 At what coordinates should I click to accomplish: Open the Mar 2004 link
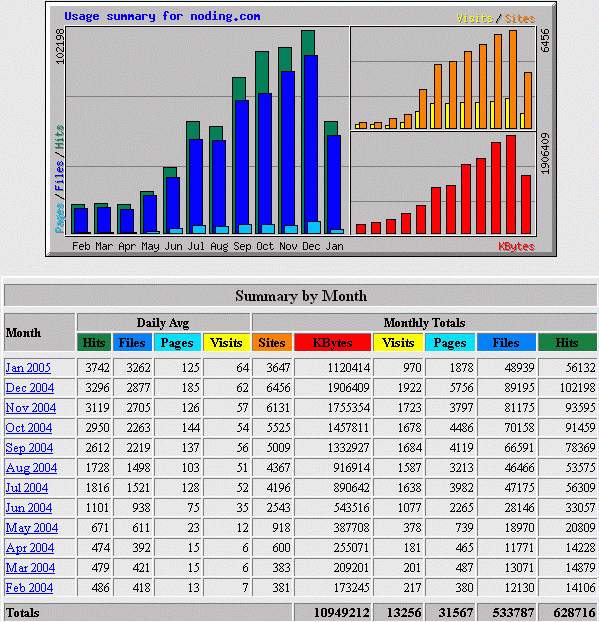point(30,568)
